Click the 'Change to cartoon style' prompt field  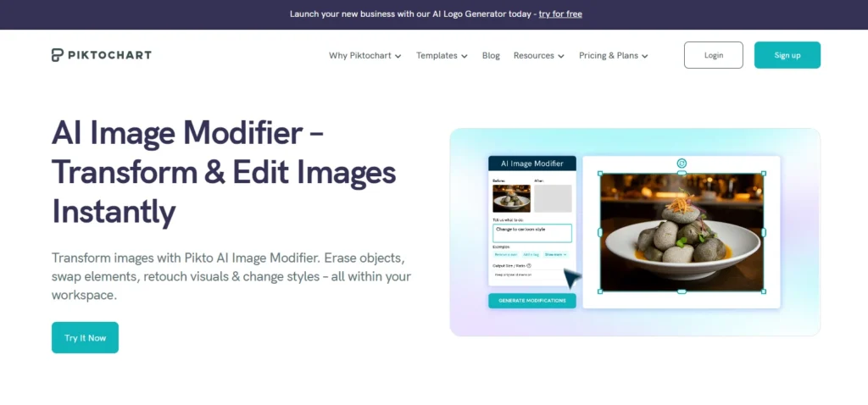tap(532, 233)
